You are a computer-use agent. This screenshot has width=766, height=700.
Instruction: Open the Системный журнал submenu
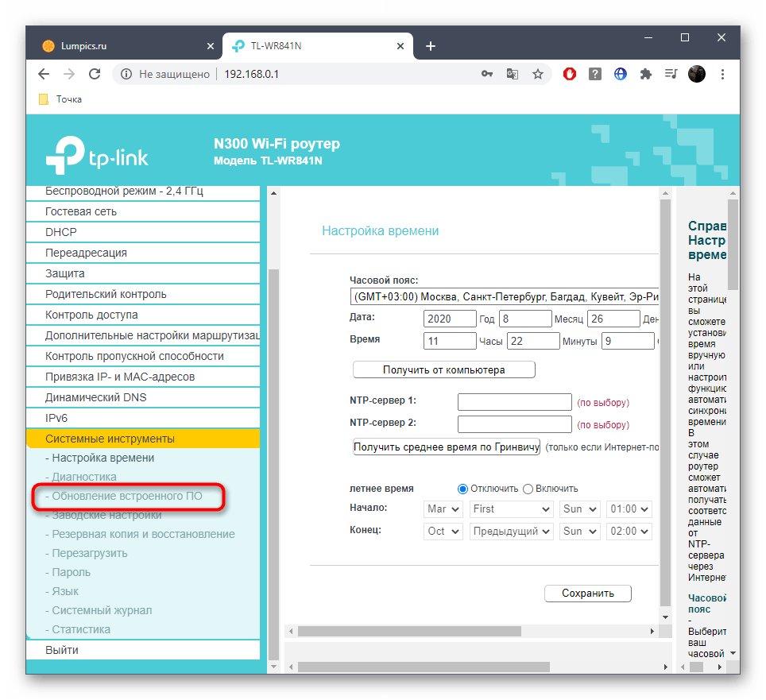coord(99,610)
